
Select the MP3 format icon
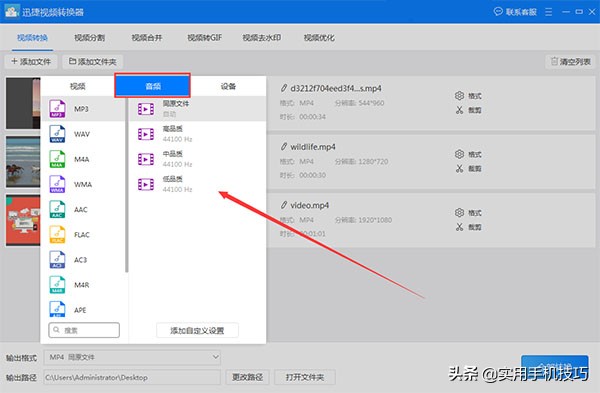[57, 109]
